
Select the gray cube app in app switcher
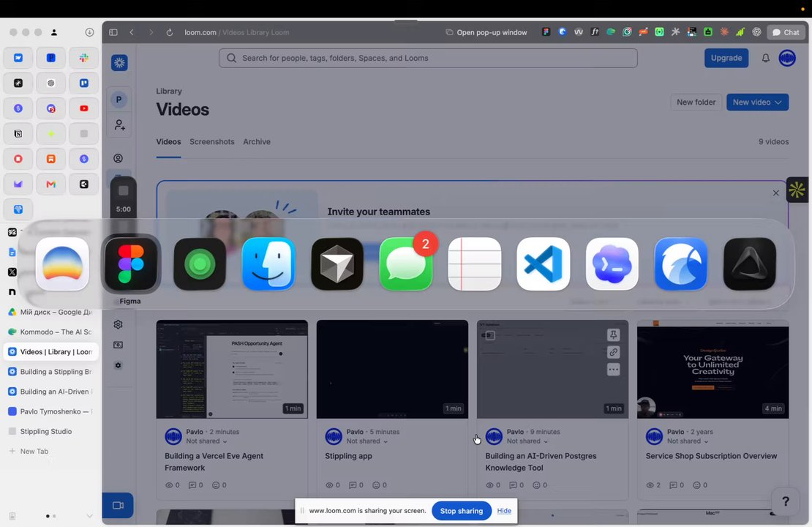point(337,263)
